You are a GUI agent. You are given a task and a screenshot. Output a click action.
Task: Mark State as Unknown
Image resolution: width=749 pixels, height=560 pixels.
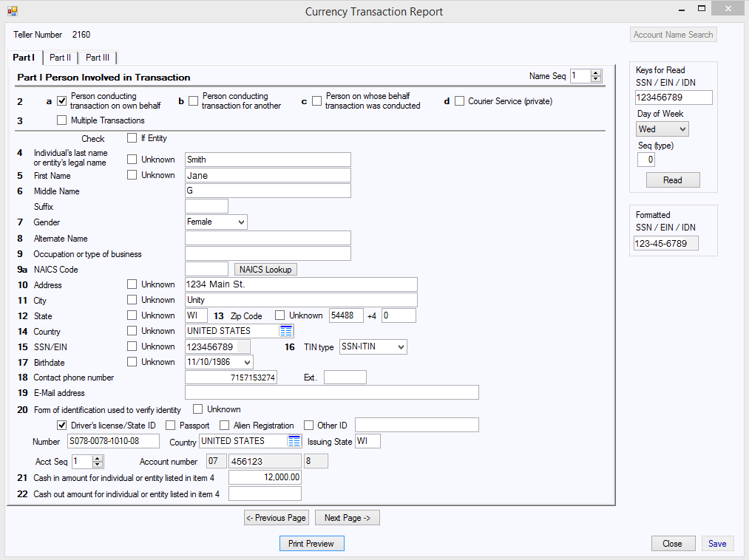tap(132, 315)
